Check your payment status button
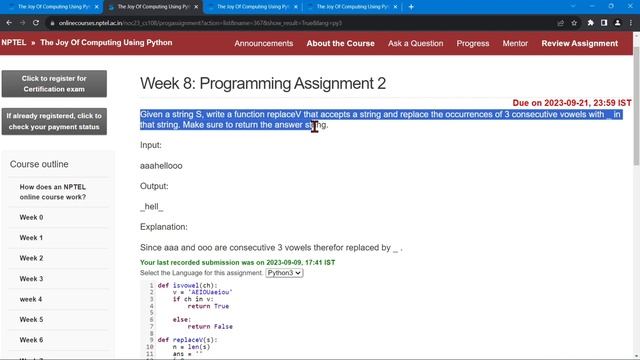640x360 pixels. 54,121
